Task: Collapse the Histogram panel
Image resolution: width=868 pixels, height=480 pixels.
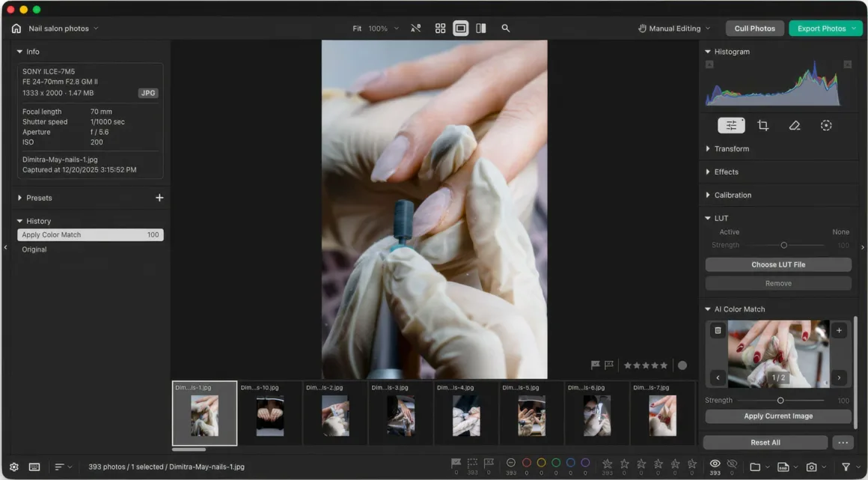Action: coord(707,52)
